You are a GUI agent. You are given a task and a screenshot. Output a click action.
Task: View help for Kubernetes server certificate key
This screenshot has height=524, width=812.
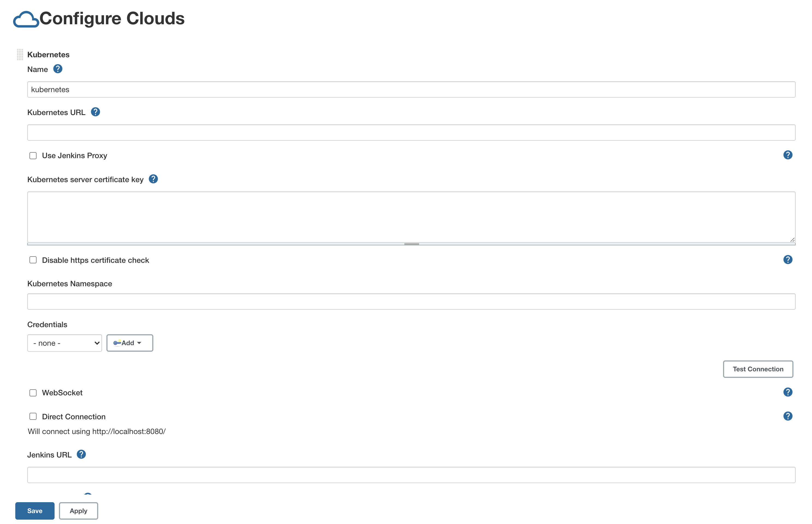[x=153, y=179]
